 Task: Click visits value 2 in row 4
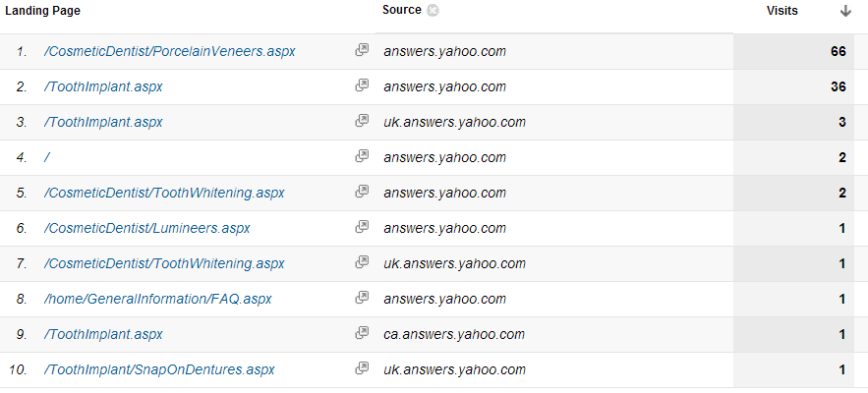tap(842, 158)
